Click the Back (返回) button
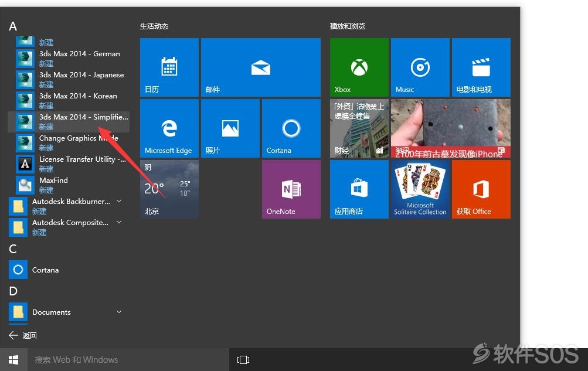The height and width of the screenshot is (371, 588). click(23, 335)
